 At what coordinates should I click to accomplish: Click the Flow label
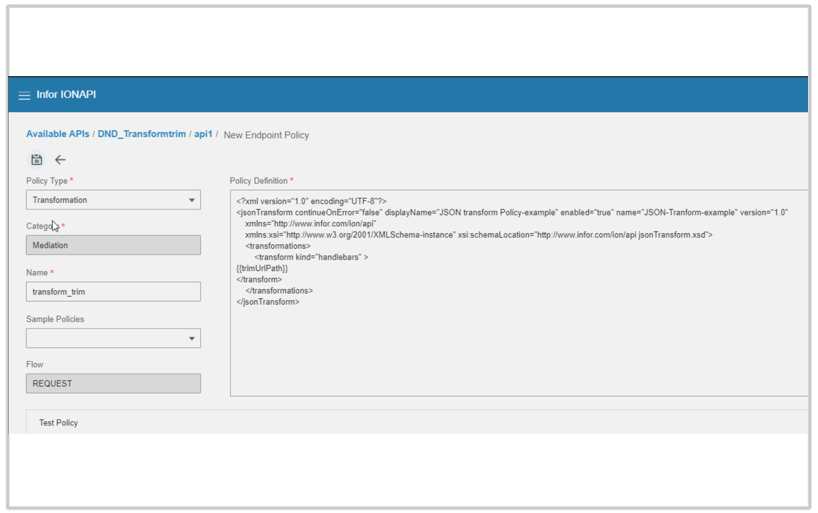[x=34, y=364]
